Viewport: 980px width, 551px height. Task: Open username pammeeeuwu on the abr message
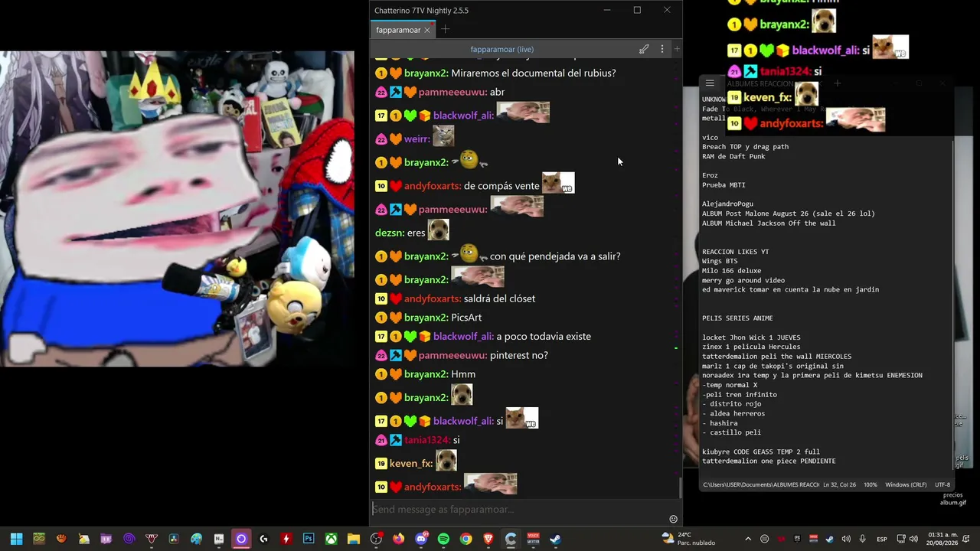pyautogui.click(x=452, y=93)
